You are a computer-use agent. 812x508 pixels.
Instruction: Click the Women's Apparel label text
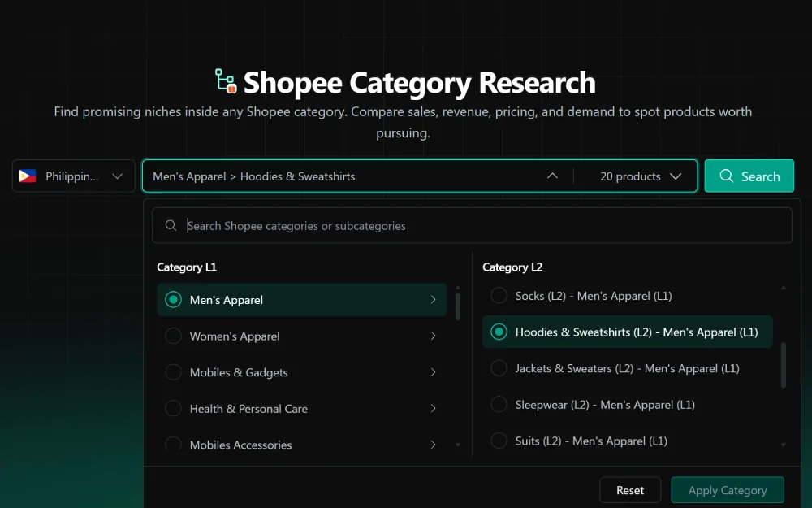point(235,336)
